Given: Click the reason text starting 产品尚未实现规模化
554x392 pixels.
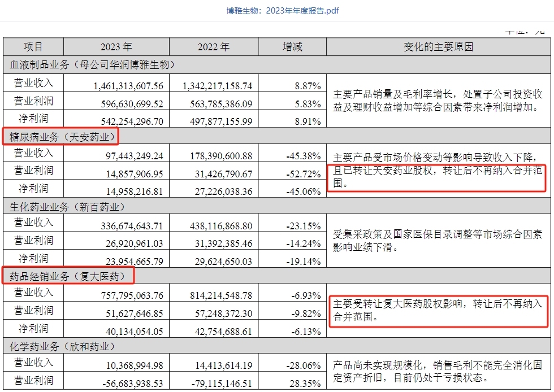Looking at the screenshot, I should (438, 372).
